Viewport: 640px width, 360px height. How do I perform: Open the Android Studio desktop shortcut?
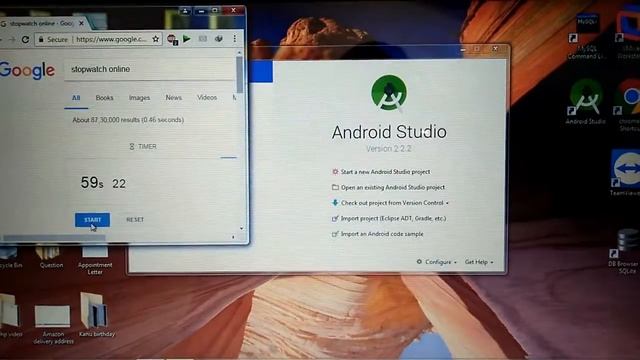586,102
